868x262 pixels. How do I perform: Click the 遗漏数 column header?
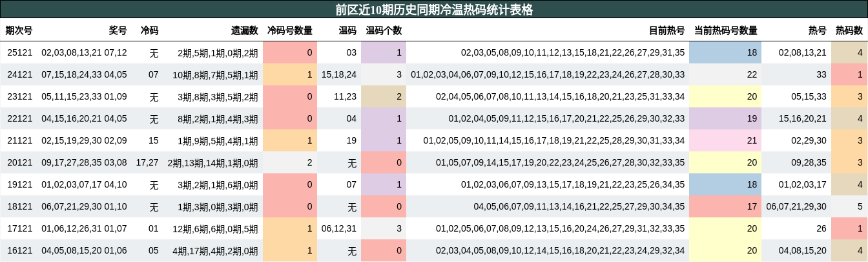(245, 30)
